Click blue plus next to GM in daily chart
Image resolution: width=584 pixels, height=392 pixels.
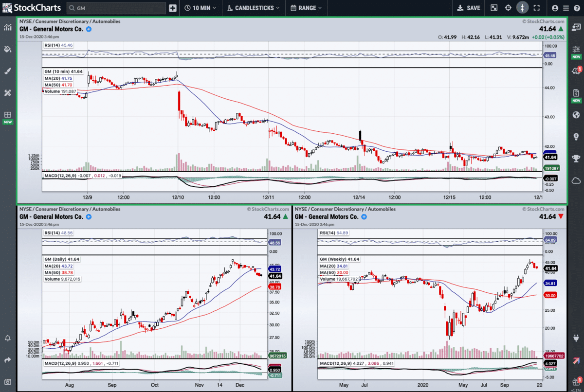click(x=89, y=216)
